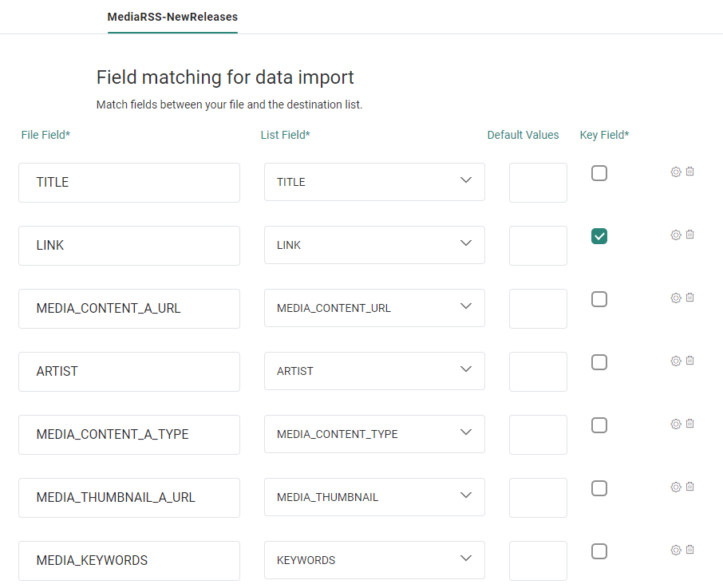Click the gear icon for LINK row

click(x=675, y=235)
